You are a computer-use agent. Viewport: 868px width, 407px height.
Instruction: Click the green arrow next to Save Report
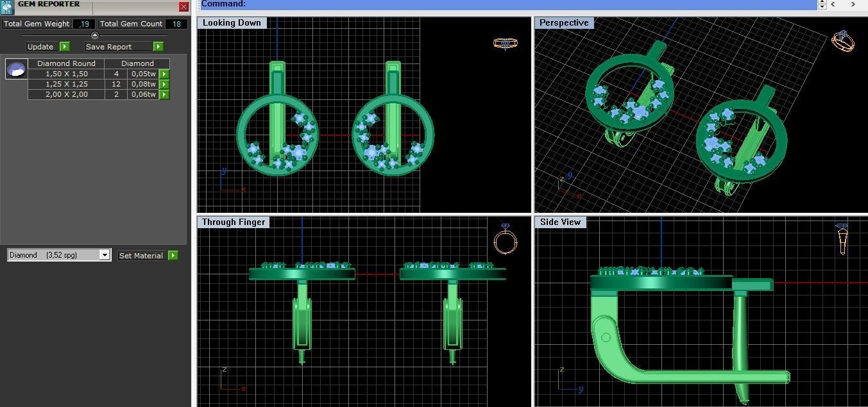158,46
